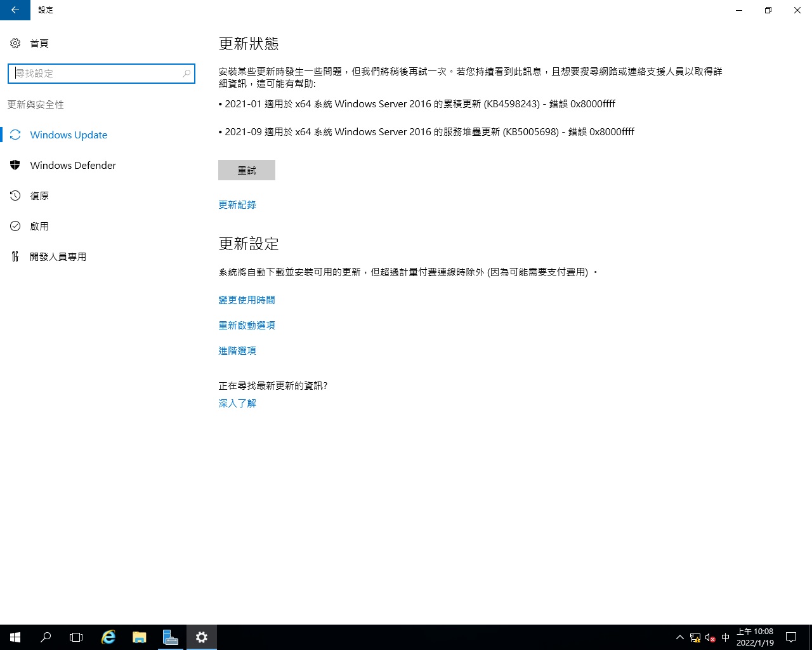Viewport: 812px width, 650px height.
Task: Click the KB4598243 cumulative update error line
Action: tap(417, 104)
